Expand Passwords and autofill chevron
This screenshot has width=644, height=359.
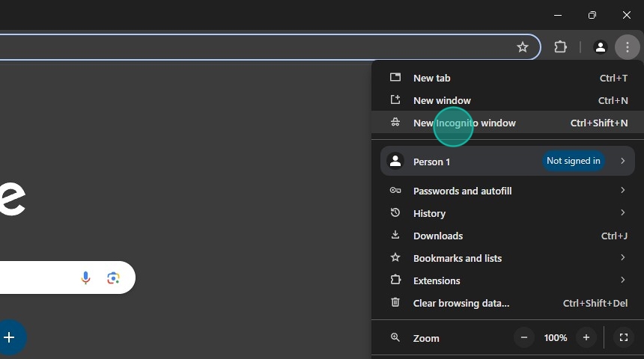click(622, 190)
